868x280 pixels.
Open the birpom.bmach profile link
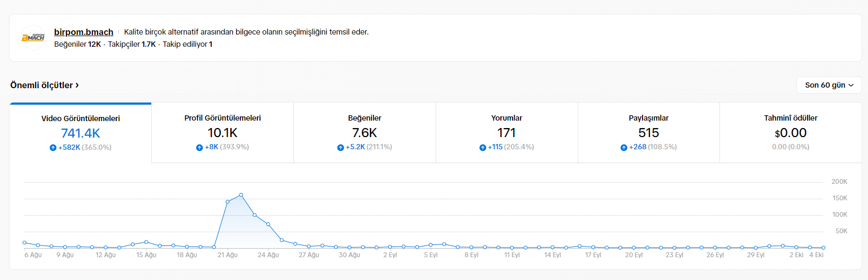84,32
